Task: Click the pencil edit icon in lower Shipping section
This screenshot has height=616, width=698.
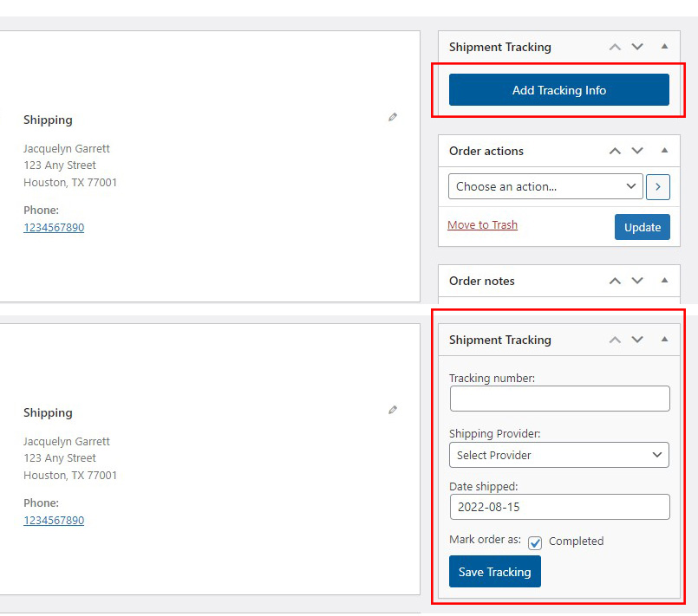Action: tap(393, 410)
